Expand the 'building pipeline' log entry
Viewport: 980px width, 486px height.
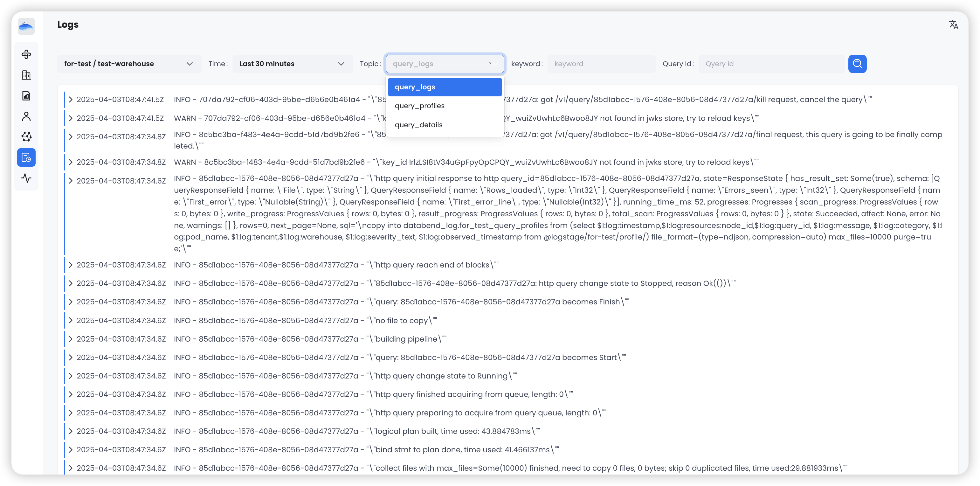[x=70, y=339]
